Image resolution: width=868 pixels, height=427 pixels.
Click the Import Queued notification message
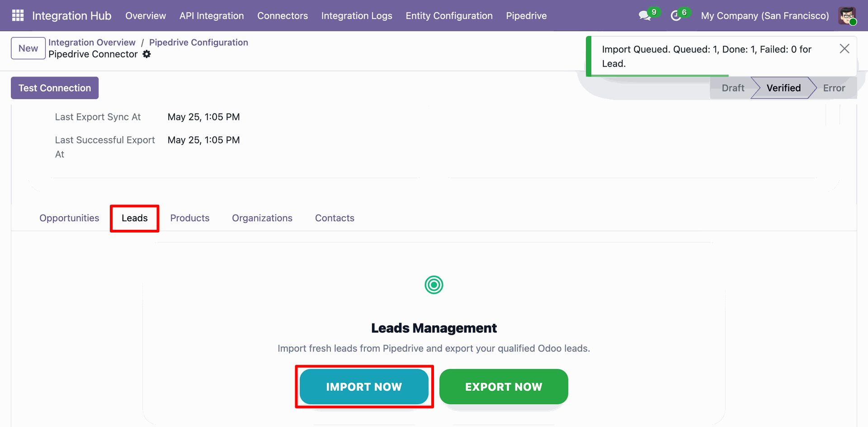click(707, 57)
